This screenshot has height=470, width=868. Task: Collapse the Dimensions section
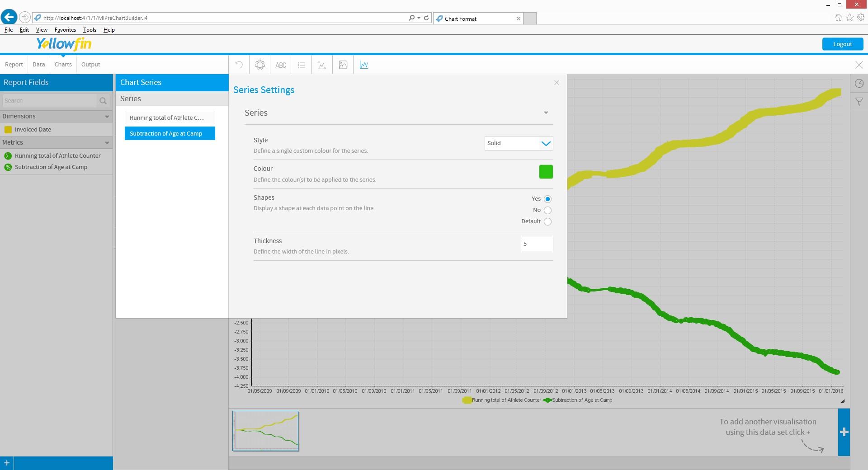pos(107,117)
